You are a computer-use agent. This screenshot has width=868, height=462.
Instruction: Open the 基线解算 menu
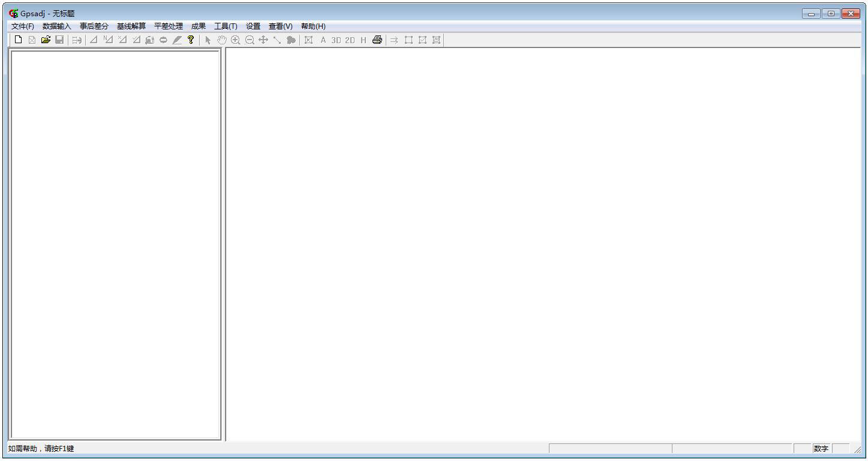click(x=131, y=26)
